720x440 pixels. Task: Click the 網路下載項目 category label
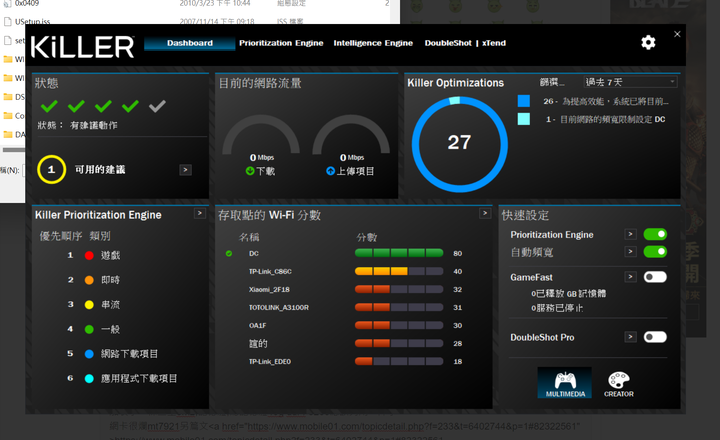[x=129, y=354]
